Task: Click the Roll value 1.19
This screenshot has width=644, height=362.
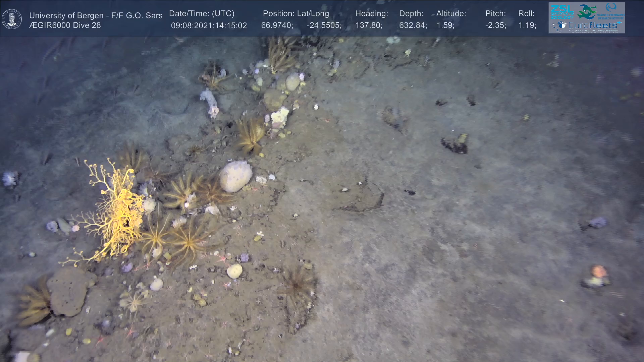Action: [x=527, y=25]
